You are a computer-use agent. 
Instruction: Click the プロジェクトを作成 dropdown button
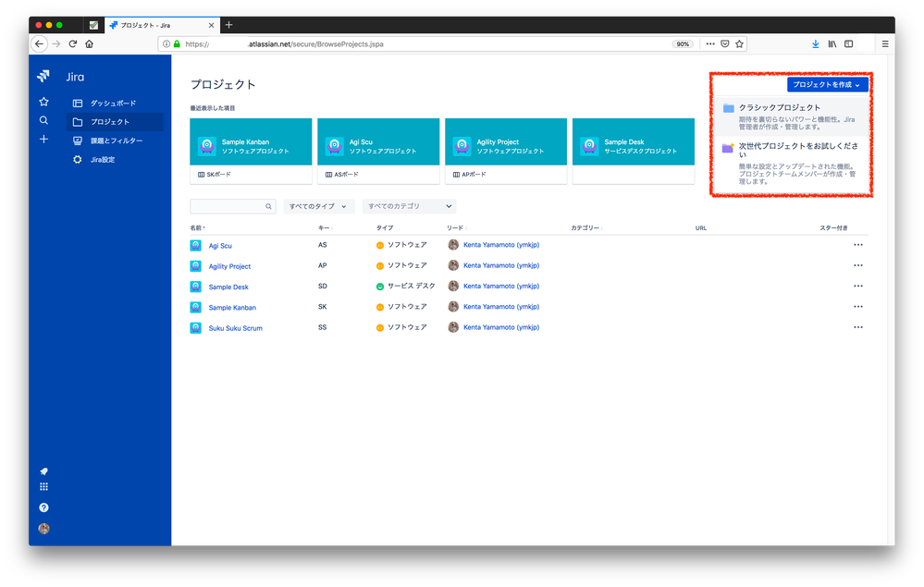pos(827,85)
